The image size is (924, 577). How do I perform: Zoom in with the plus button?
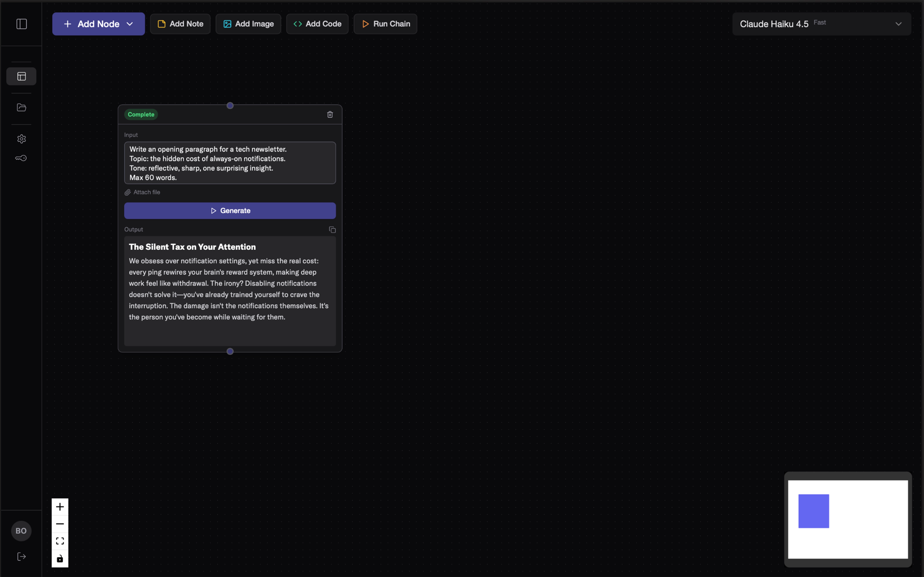click(x=60, y=507)
